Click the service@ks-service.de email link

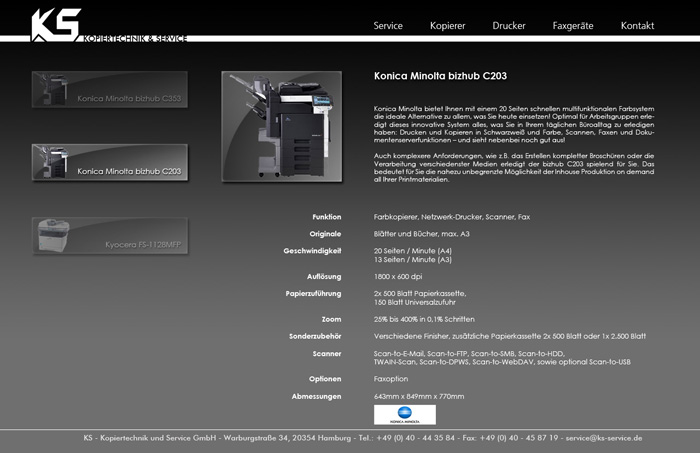coord(603,438)
